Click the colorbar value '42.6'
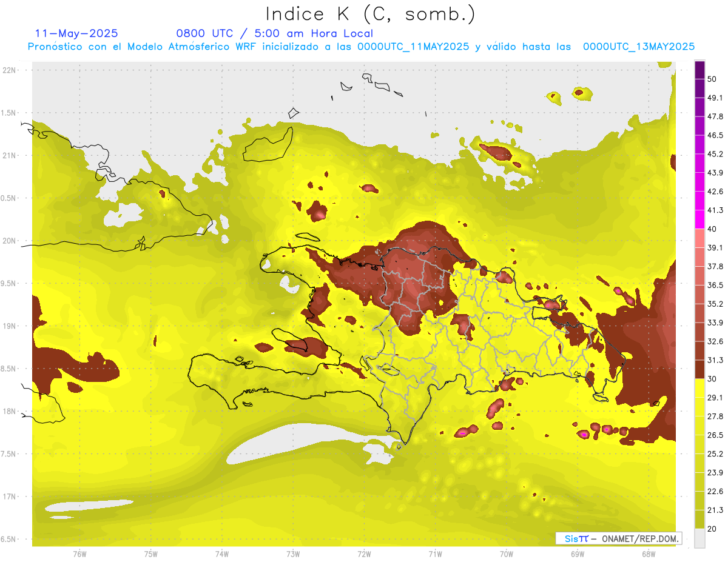This screenshot has height=562, width=728. click(x=715, y=192)
